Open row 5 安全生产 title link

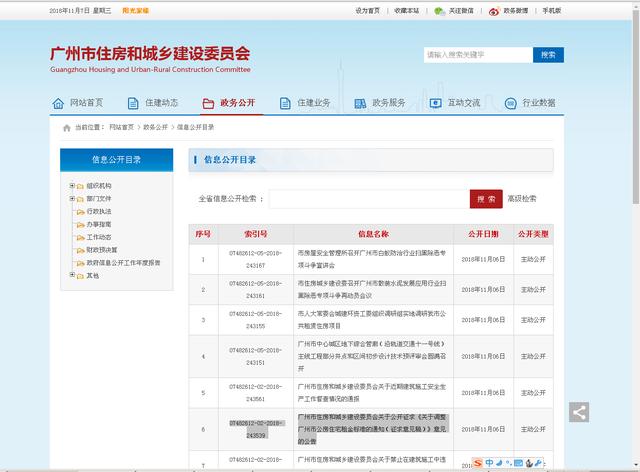(372, 393)
